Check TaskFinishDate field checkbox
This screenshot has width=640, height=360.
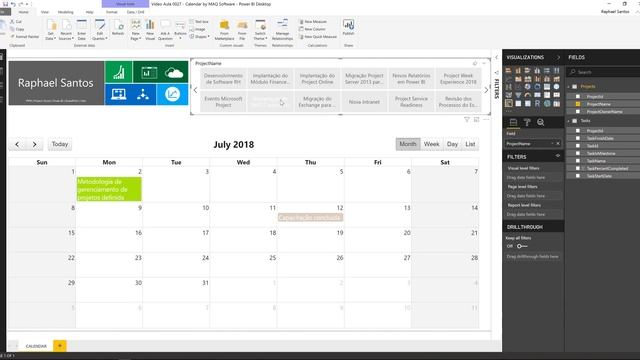coord(578,138)
